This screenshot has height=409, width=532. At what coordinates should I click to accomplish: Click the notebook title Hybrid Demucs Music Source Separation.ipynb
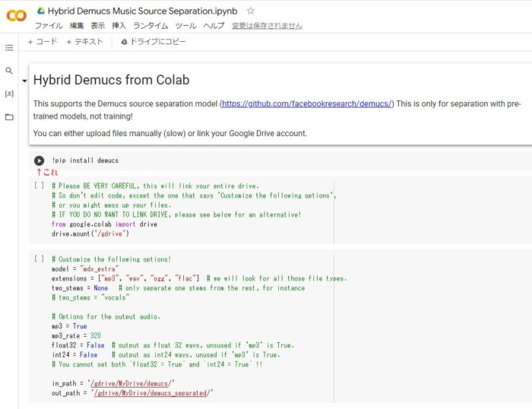[x=143, y=11]
